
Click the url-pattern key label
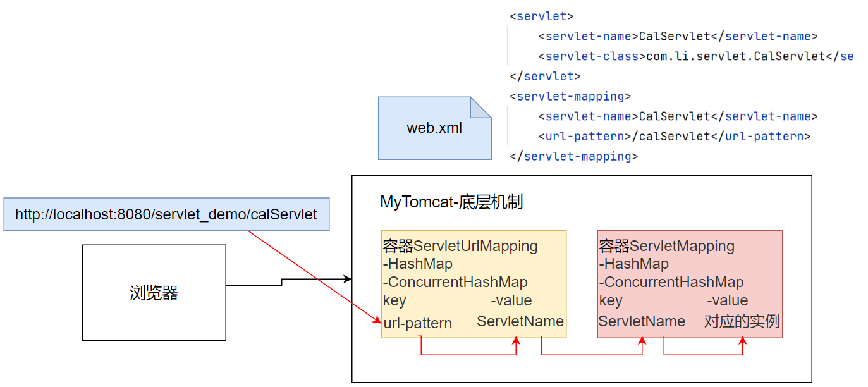[x=417, y=323]
